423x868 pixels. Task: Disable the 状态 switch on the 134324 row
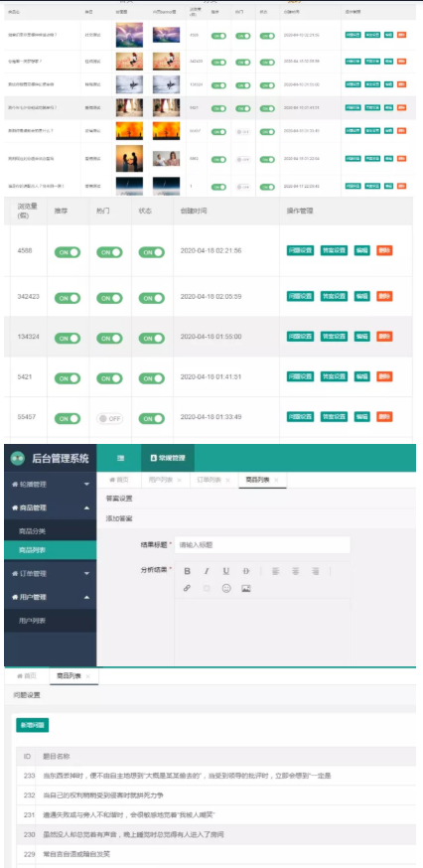pos(152,338)
